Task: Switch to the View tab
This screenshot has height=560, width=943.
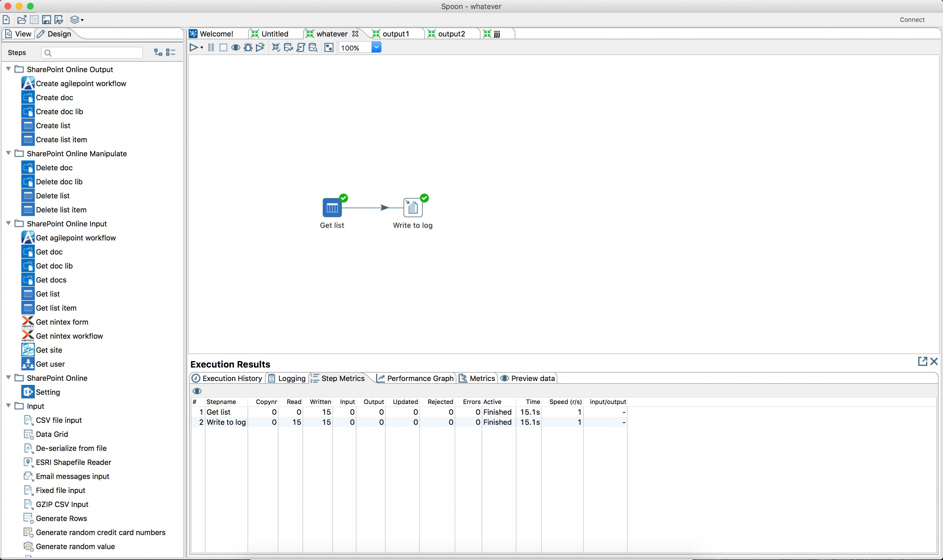Action: (19, 34)
